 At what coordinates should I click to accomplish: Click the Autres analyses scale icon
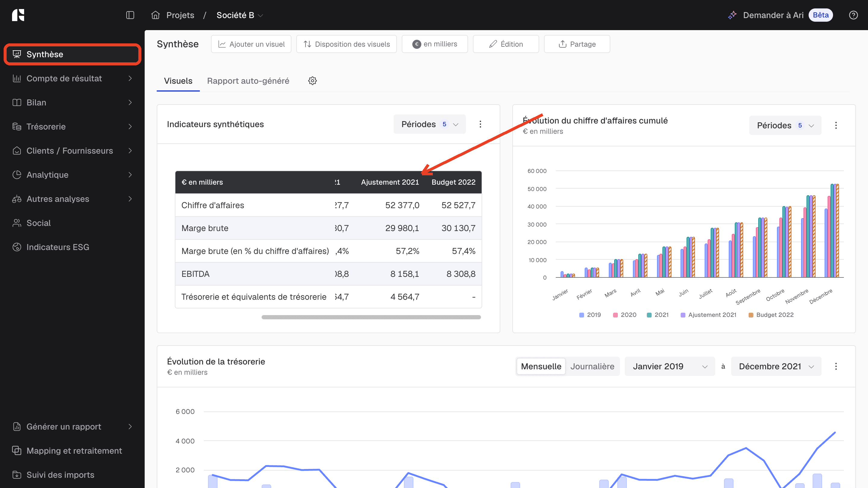pyautogui.click(x=17, y=199)
